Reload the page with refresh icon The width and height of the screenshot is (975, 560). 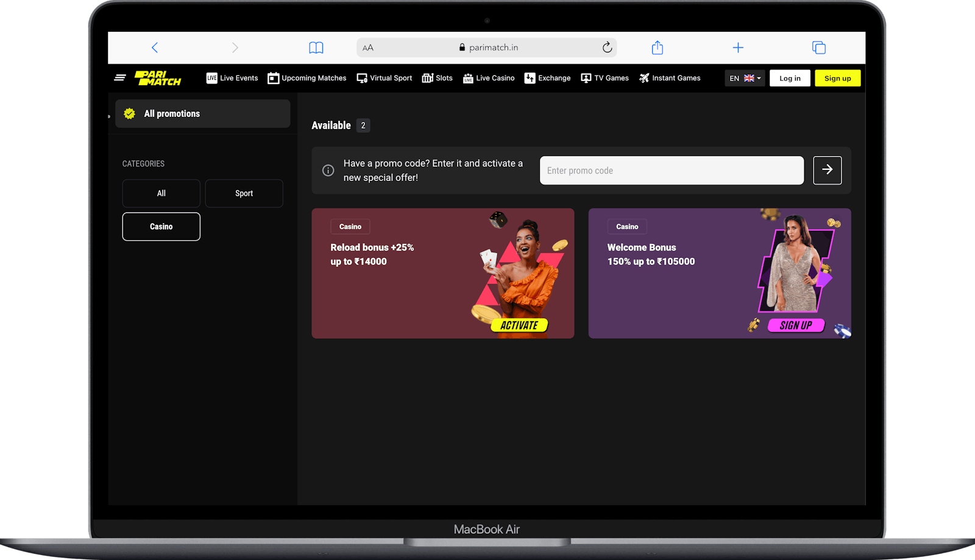coord(607,48)
